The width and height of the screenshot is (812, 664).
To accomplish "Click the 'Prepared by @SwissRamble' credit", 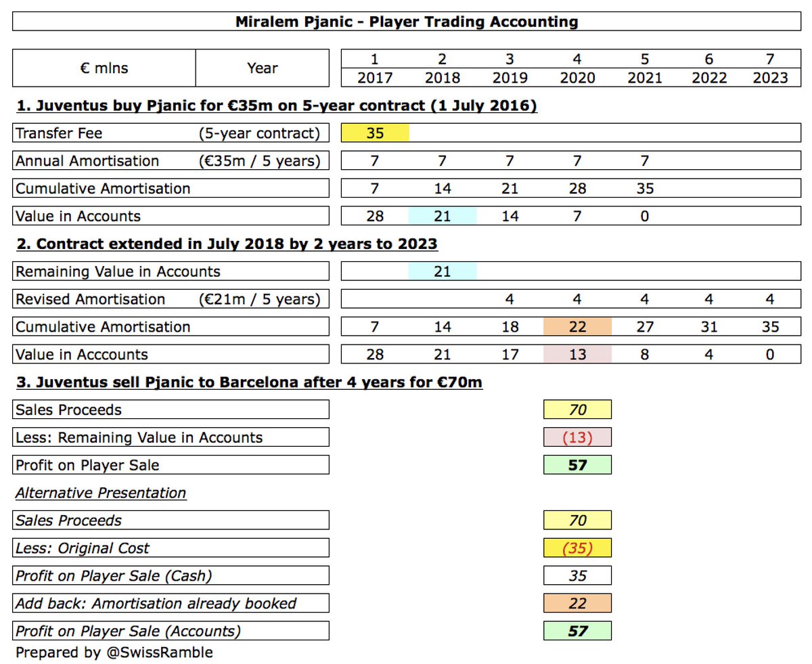I will tap(114, 652).
